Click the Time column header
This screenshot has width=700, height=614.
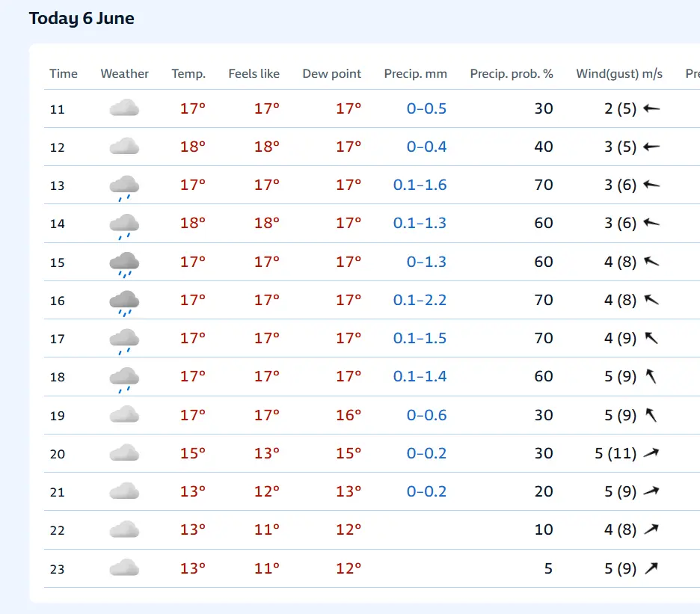64,73
